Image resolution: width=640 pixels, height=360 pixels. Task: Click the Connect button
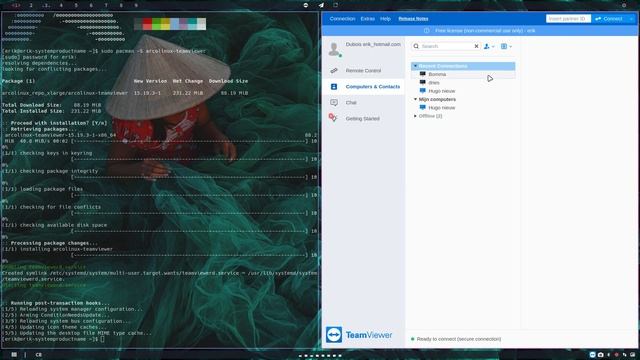[x=609, y=19]
